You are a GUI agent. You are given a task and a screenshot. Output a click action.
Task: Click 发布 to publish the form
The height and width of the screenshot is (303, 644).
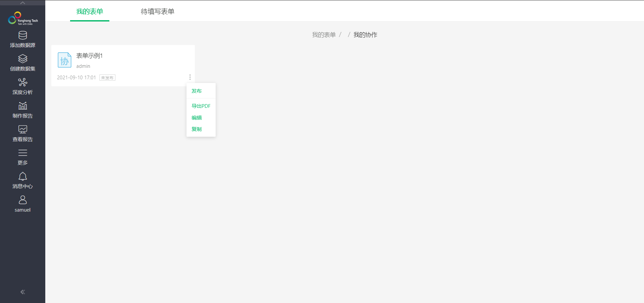(197, 91)
